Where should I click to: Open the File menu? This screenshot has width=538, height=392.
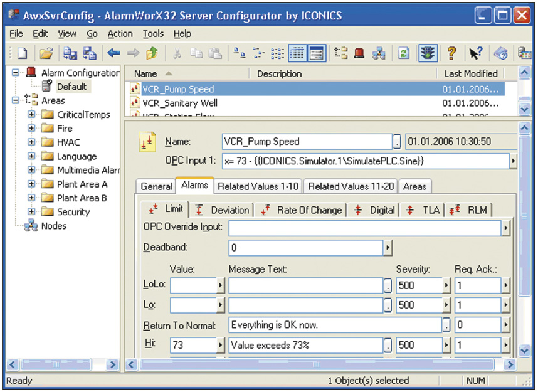16,34
